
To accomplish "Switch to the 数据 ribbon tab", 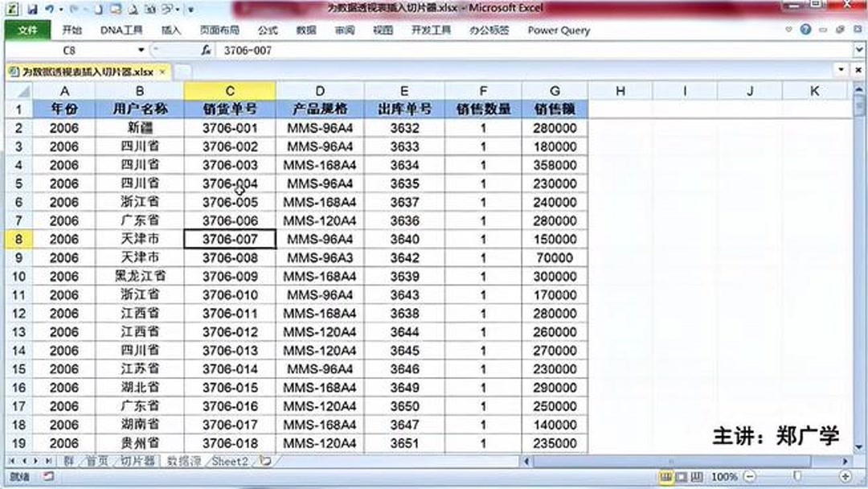I will coord(305,31).
